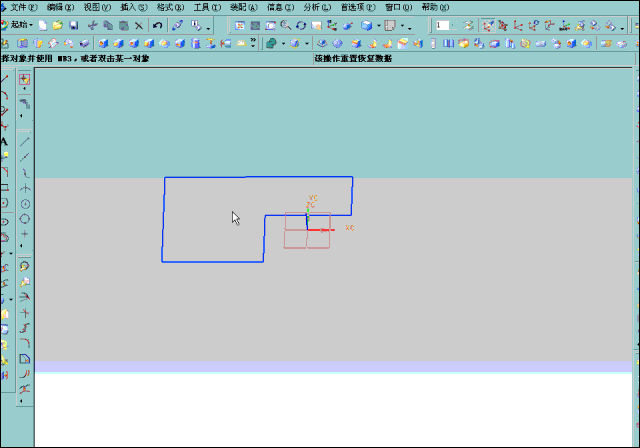Click status text 该操作重置恢复数据

[x=353, y=59]
